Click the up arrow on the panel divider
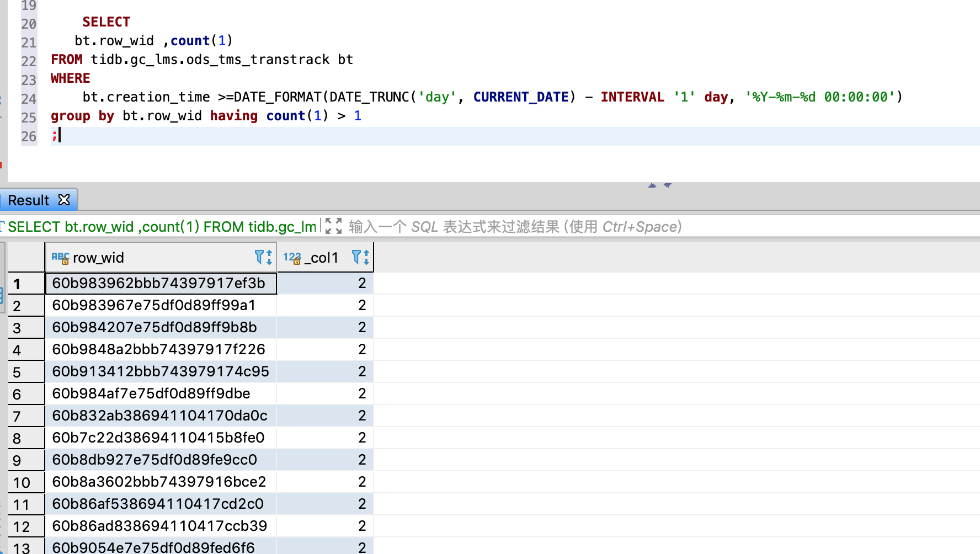This screenshot has height=554, width=980. (x=652, y=185)
